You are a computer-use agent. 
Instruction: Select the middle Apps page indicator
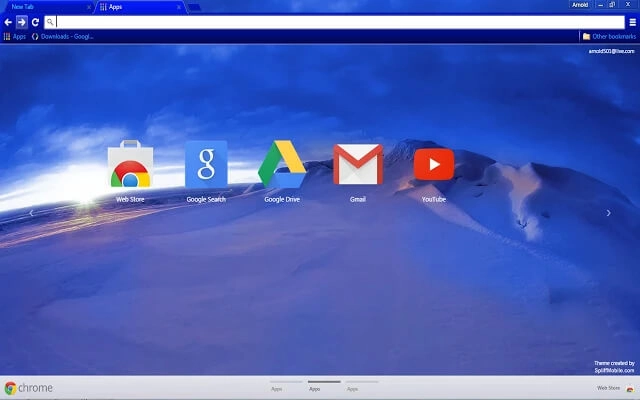(x=324, y=386)
